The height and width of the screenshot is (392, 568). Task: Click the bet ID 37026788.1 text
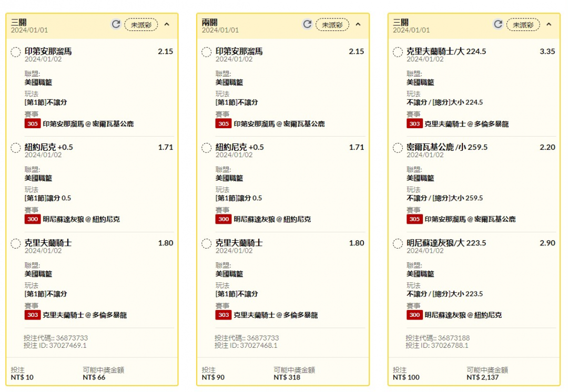437,346
